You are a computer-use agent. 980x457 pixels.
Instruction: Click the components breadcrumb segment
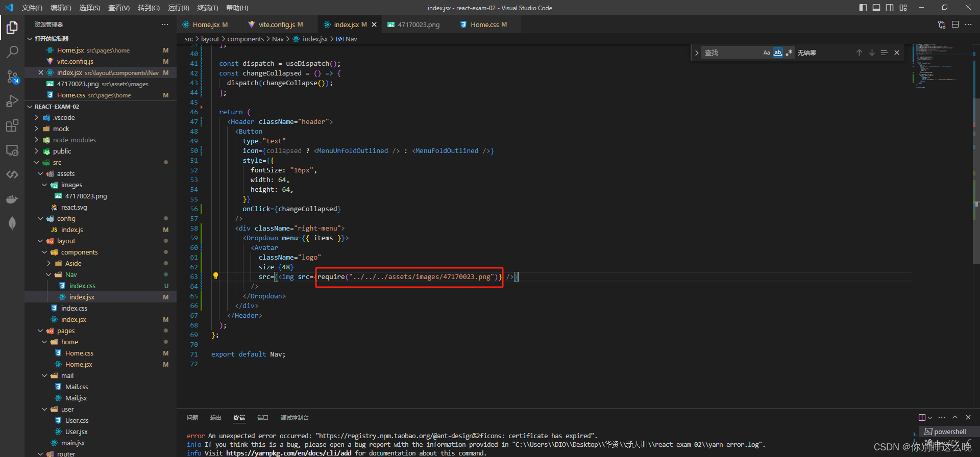coord(246,39)
